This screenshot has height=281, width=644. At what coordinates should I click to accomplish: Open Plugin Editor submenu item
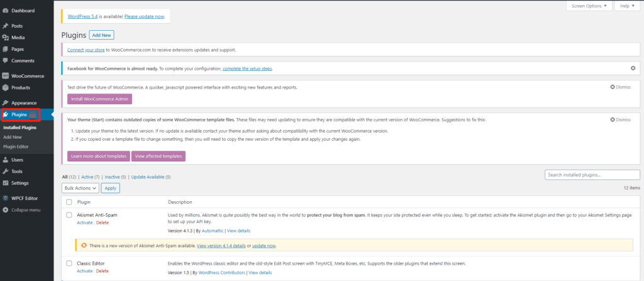click(x=16, y=146)
